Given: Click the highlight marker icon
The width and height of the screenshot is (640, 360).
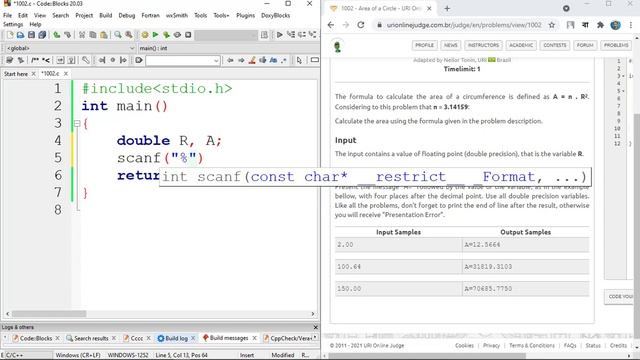Looking at the screenshot, I should [252, 60].
